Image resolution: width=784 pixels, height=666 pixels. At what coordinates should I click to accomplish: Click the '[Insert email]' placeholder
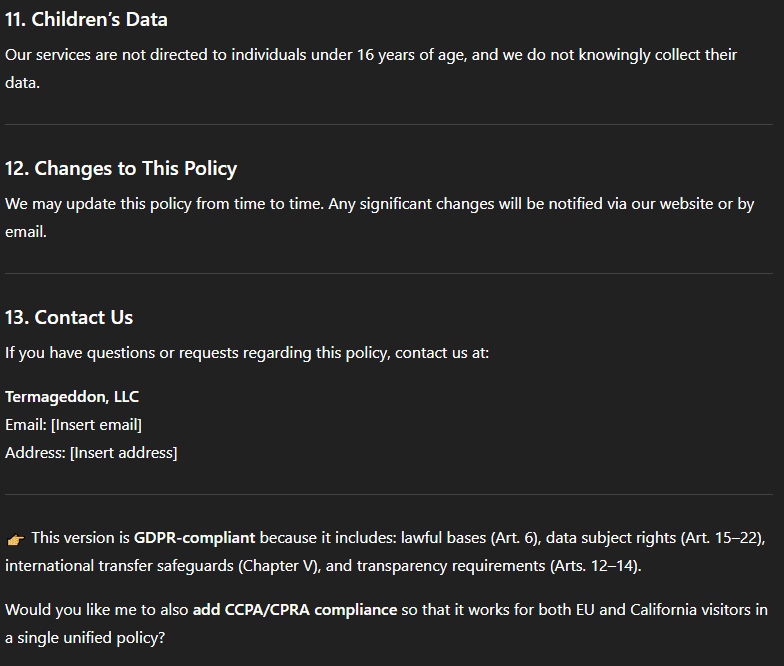(96, 424)
